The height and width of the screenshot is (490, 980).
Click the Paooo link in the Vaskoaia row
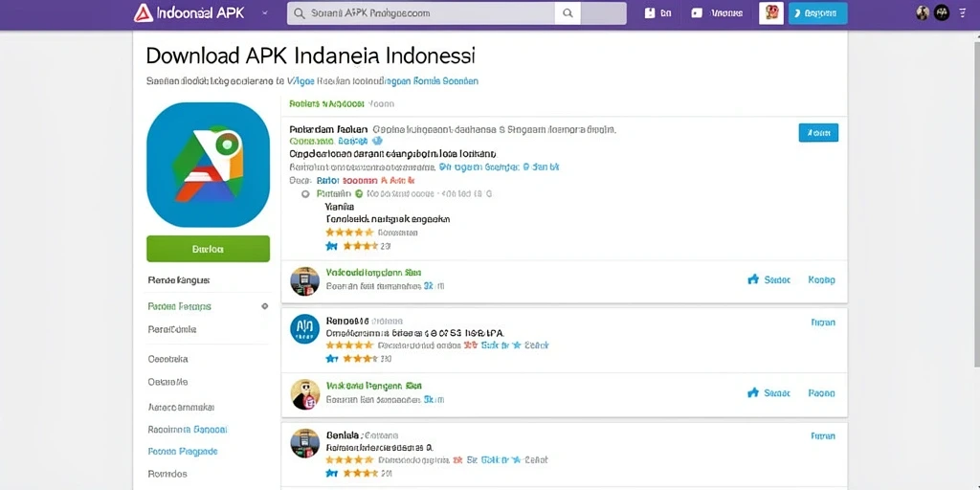[x=821, y=393]
